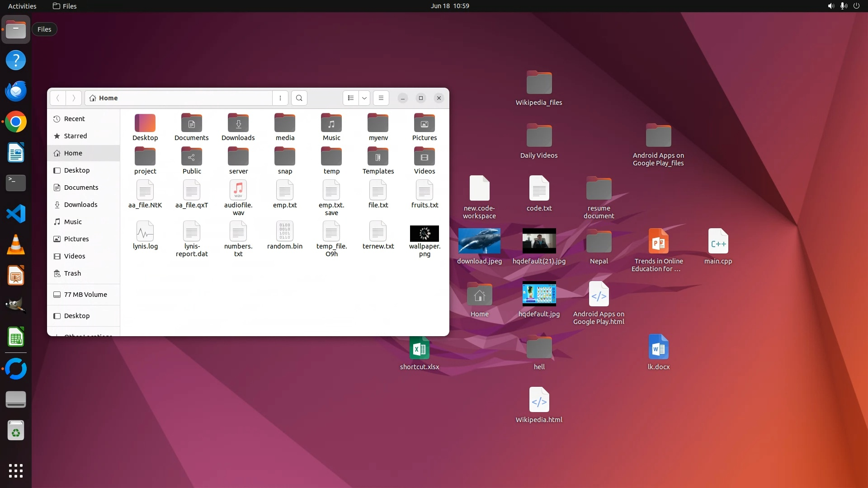Open the hamburger main menu in Files
Image resolution: width=868 pixels, height=488 pixels.
(381, 98)
